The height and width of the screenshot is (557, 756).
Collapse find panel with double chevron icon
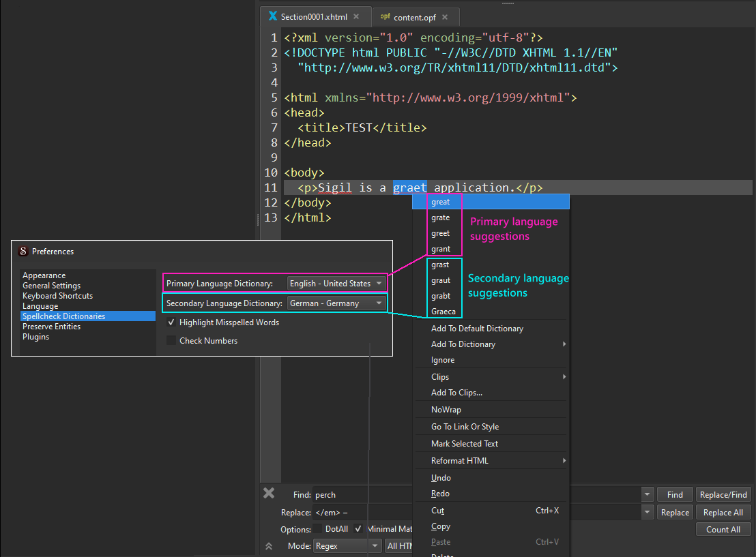[269, 546]
